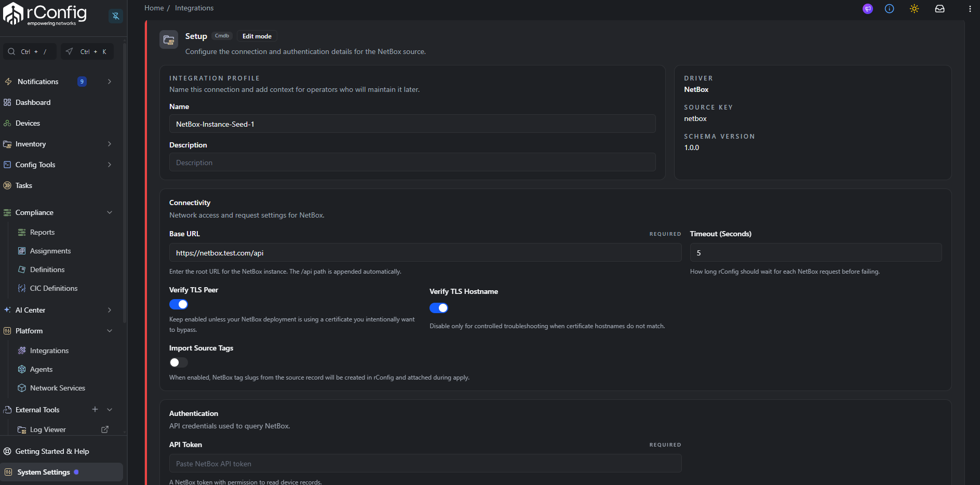Expand AI Center chevron

tap(110, 310)
